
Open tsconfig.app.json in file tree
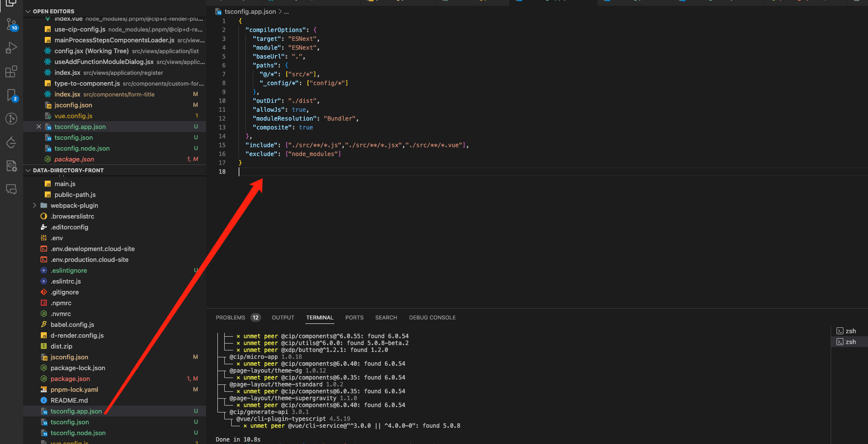click(x=115, y=411)
